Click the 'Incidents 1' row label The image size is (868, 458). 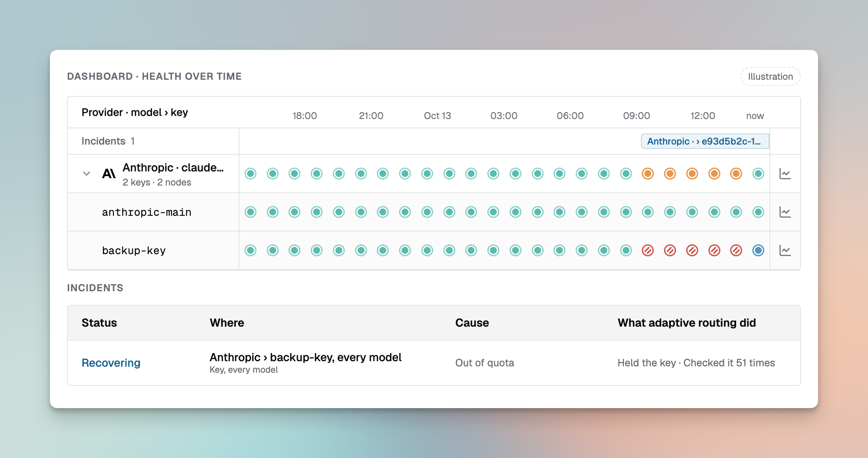[108, 141]
